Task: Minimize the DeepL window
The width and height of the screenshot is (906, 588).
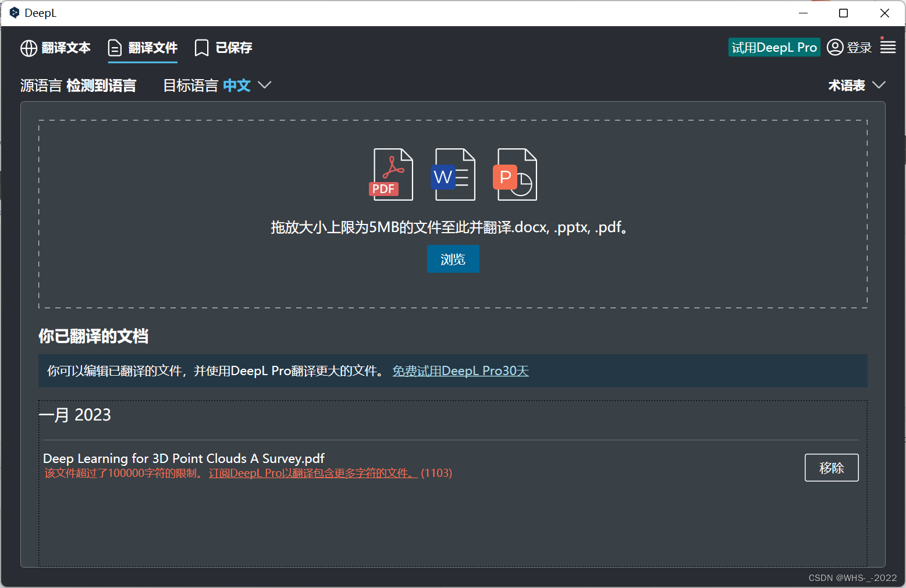Action: (x=804, y=13)
